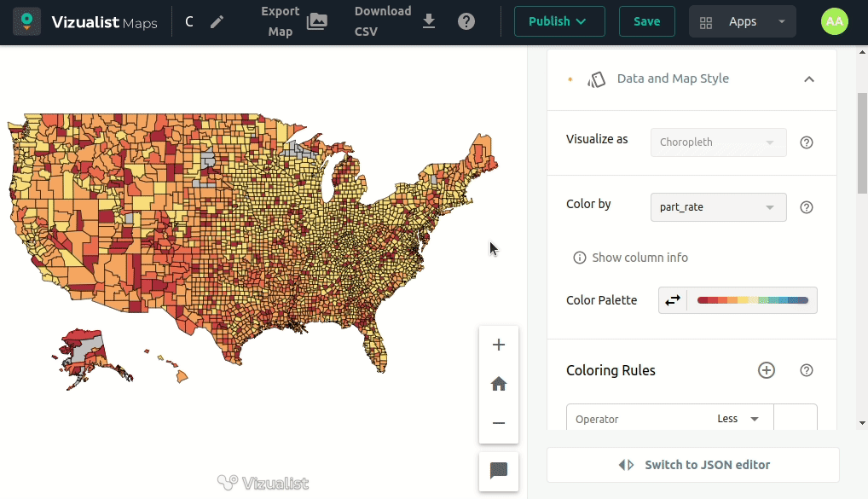
Task: Zoom out on the map
Action: (x=499, y=423)
